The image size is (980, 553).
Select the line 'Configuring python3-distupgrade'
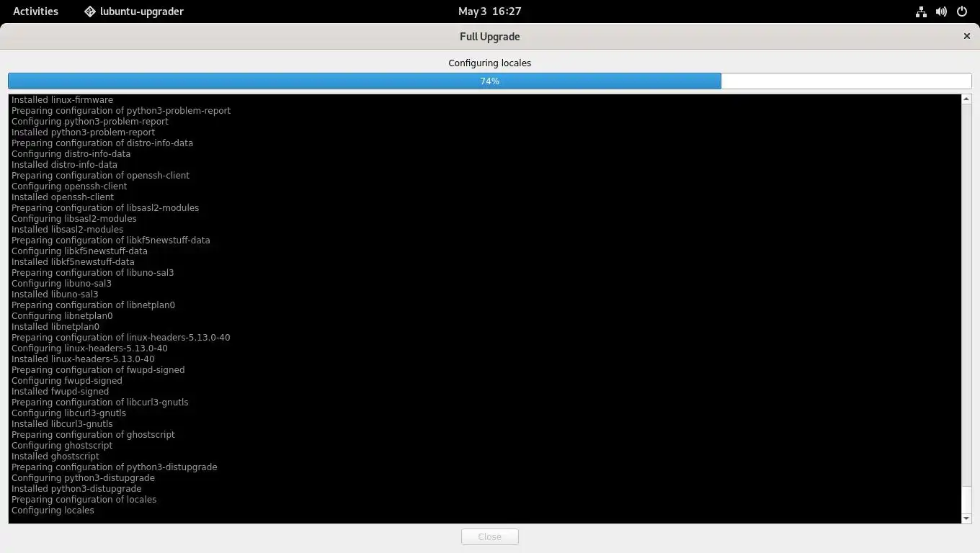83,478
